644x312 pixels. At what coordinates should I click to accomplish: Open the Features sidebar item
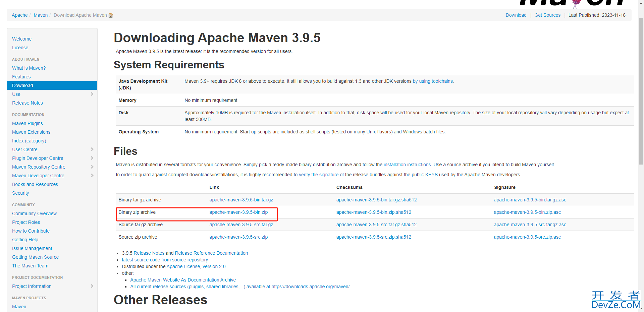[x=21, y=77]
